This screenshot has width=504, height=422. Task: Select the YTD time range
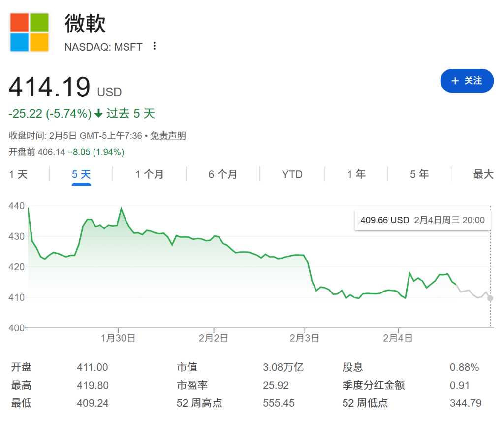coord(291,174)
